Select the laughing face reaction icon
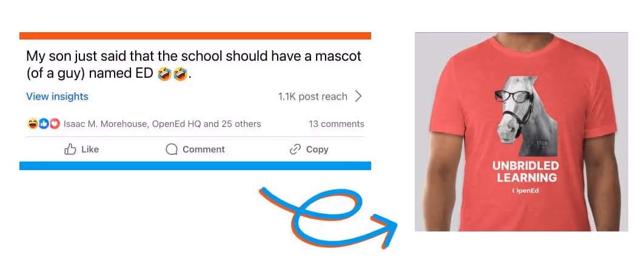Screen dimensions: 644x277 pyautogui.click(x=33, y=123)
